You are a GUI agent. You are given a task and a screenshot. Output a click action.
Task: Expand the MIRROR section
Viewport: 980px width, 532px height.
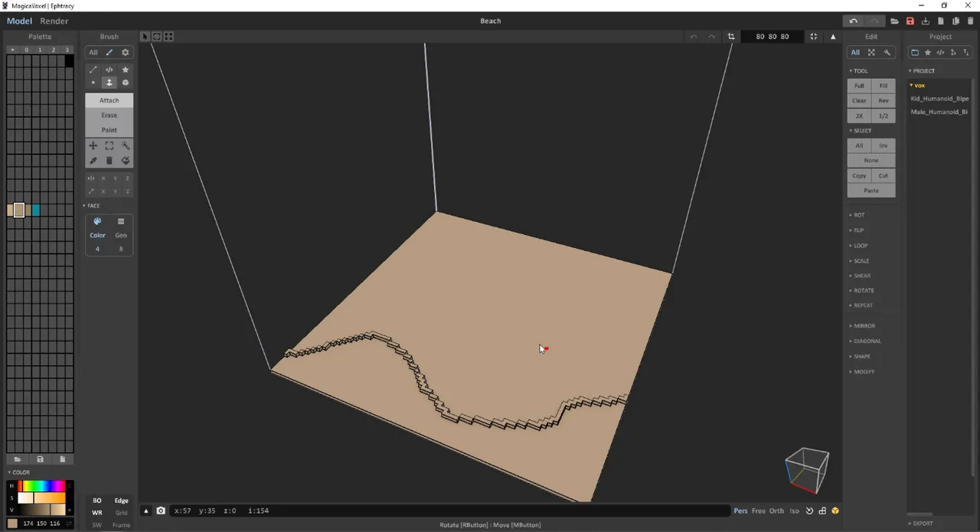(x=862, y=326)
